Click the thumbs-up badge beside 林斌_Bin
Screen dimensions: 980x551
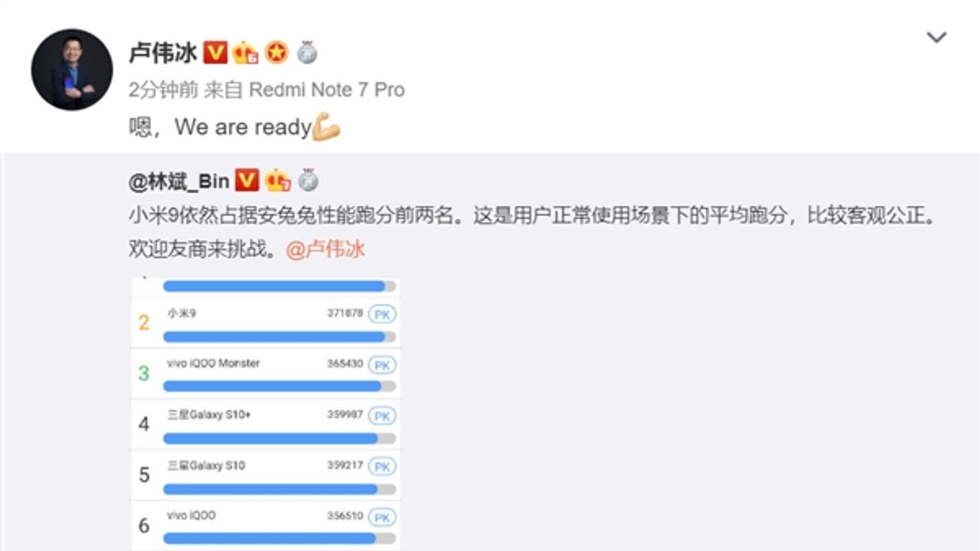277,181
